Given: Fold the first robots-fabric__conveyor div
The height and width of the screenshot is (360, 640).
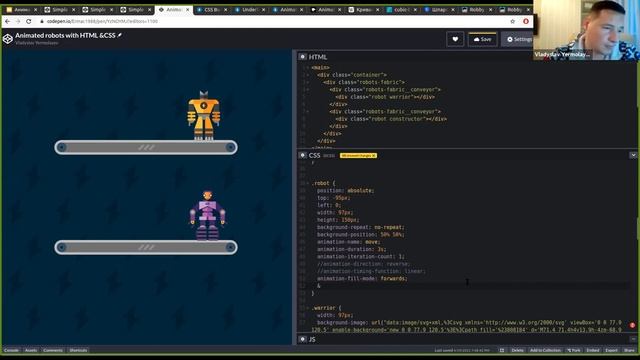Looking at the screenshot, I should coord(308,90).
